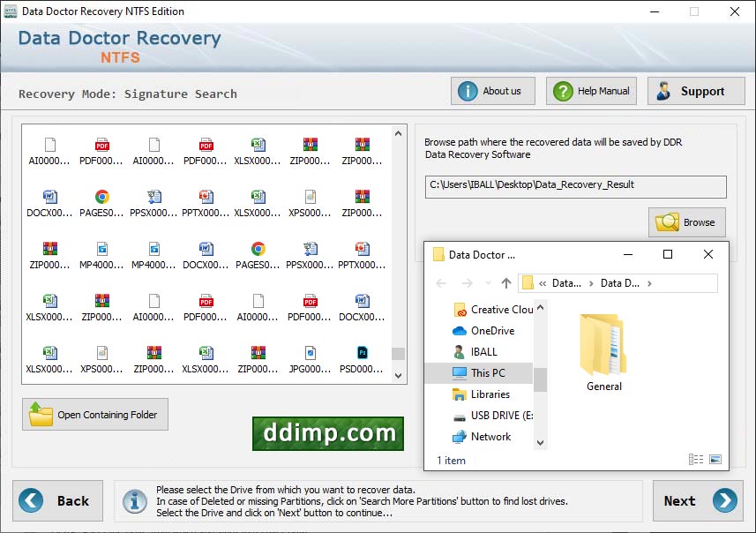Click the save path input field
Screen dimensions: 756x533
pyautogui.click(x=574, y=186)
